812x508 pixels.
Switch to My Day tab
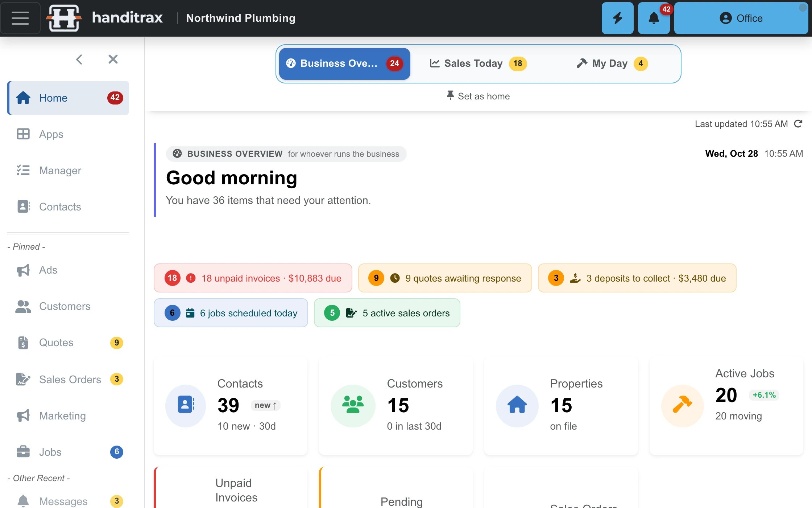pos(612,64)
